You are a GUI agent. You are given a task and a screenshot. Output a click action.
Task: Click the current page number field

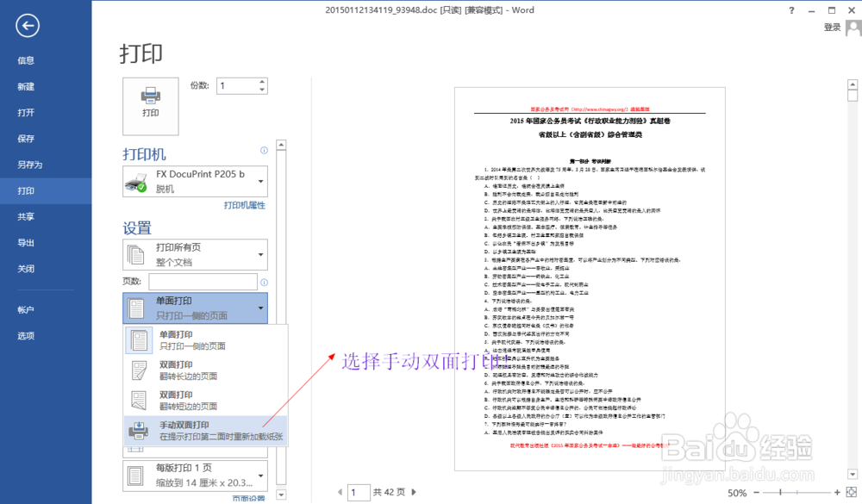pos(359,493)
